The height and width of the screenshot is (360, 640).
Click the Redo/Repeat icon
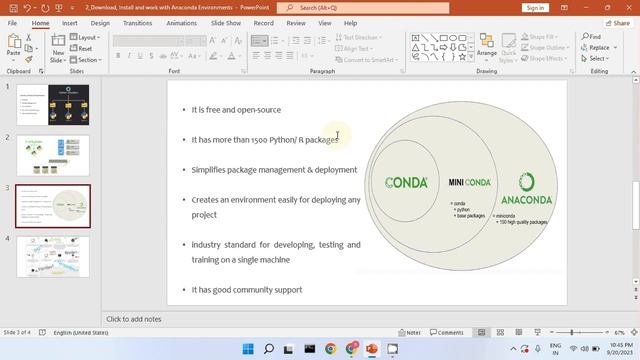pyautogui.click(x=45, y=8)
